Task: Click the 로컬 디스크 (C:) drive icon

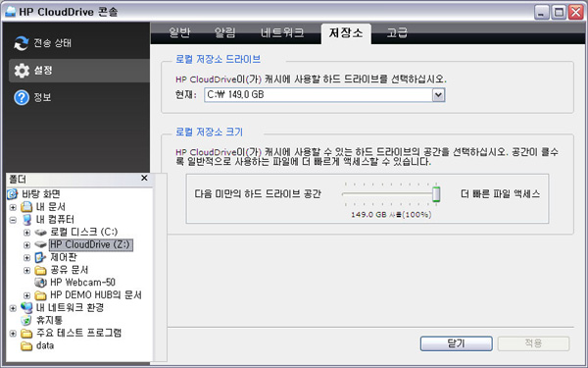Action: pyautogui.click(x=40, y=233)
